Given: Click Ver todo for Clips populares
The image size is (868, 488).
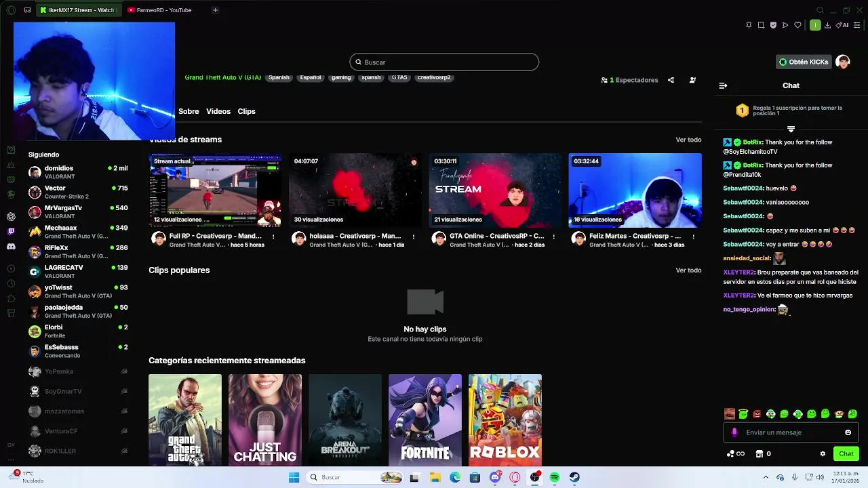Looking at the screenshot, I should (x=688, y=270).
